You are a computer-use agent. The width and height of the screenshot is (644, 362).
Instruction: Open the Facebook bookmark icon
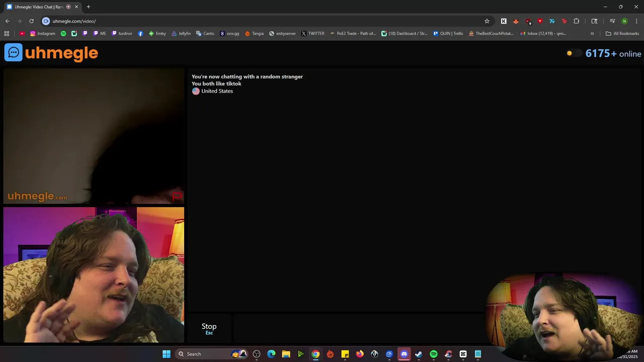pos(140,34)
